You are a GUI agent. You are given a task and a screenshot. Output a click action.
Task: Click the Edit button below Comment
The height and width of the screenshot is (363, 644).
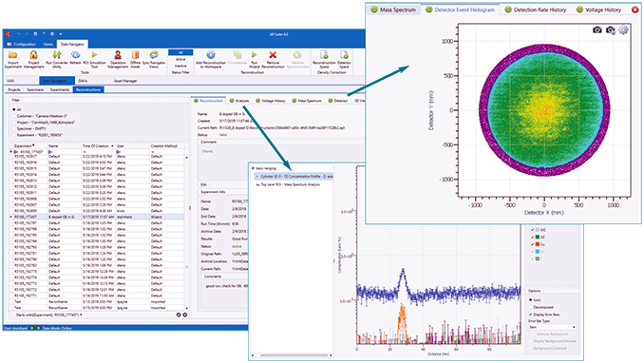tap(203, 184)
